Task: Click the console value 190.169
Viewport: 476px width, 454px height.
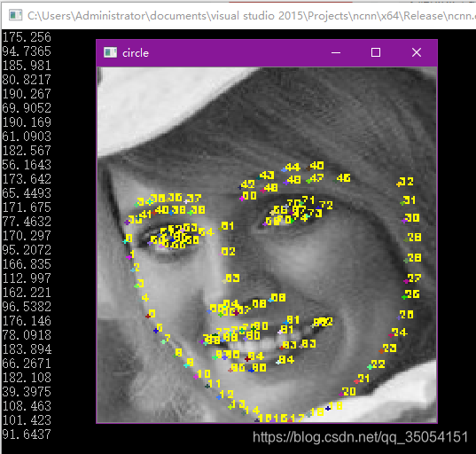Action: coord(27,122)
